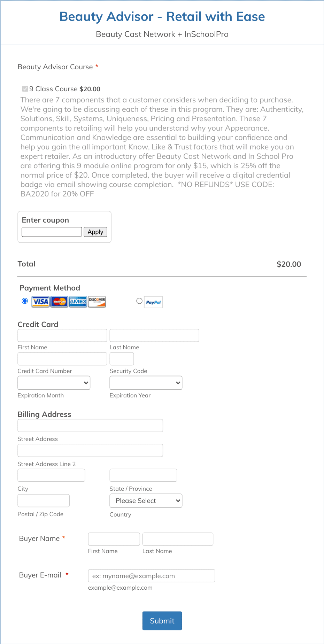Click the AMEX card icon
Viewport: 324px width, 644px height.
point(78,302)
